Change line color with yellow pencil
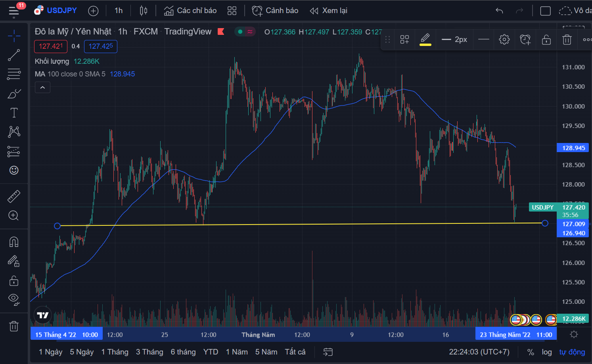Viewport: 592px width, 364px height. [x=425, y=40]
